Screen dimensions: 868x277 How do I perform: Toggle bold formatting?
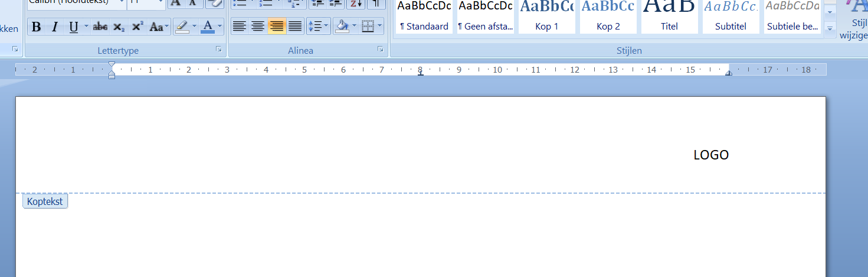click(x=36, y=27)
